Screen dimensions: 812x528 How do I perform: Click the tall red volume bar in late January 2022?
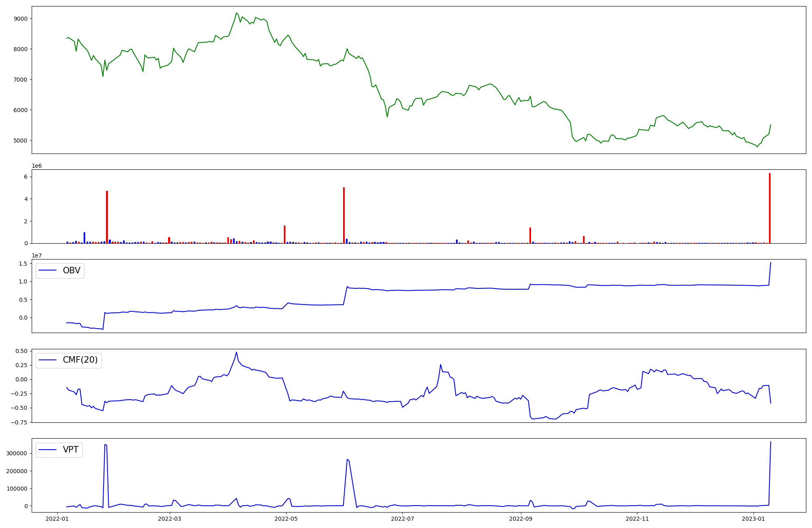(x=107, y=217)
